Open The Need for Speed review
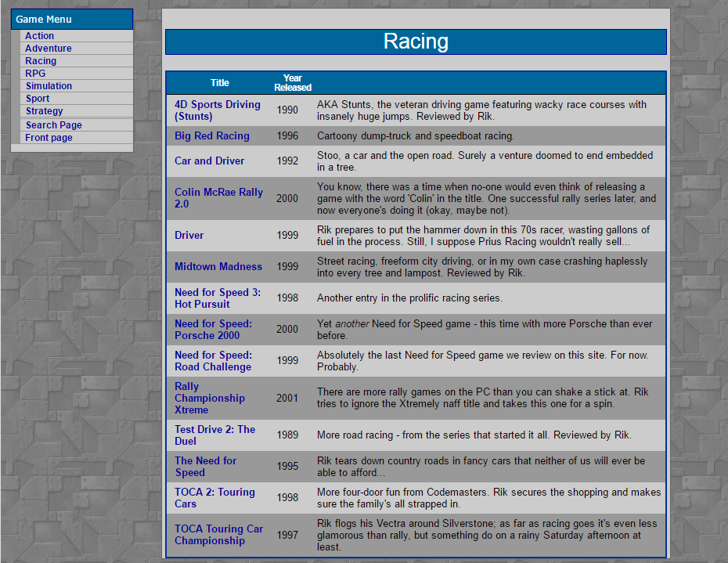728x563 pixels. point(206,466)
